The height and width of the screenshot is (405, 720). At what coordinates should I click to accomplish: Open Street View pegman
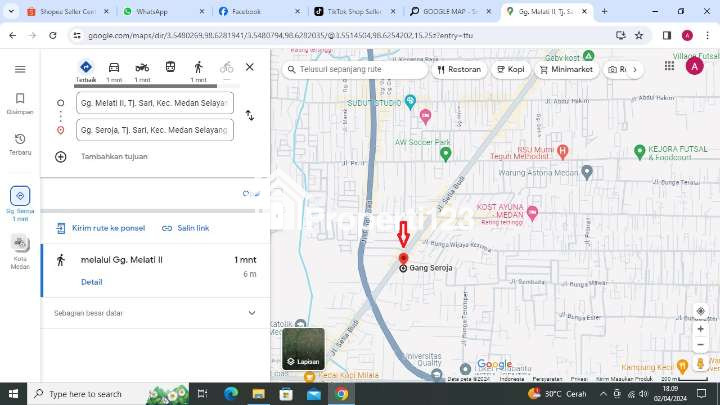[x=700, y=364]
